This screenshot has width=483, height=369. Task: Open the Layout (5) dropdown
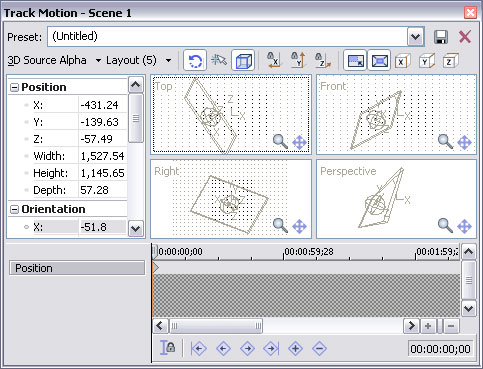pos(139,60)
